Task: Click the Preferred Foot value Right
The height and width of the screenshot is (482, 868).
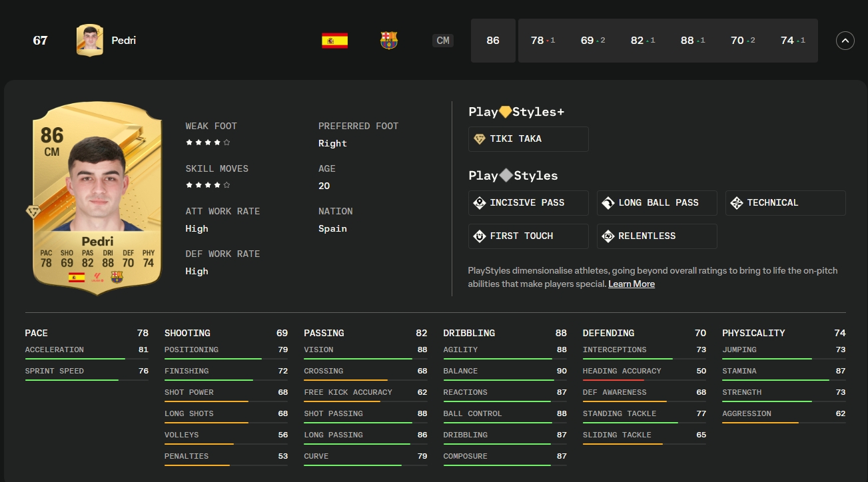Action: [x=332, y=143]
